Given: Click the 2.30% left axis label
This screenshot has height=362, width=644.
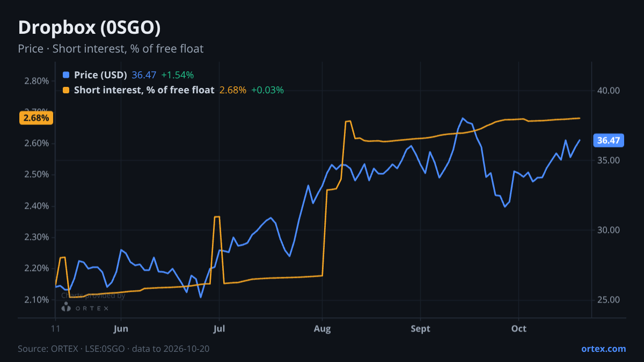Looking at the screenshot, I should coord(36,237).
